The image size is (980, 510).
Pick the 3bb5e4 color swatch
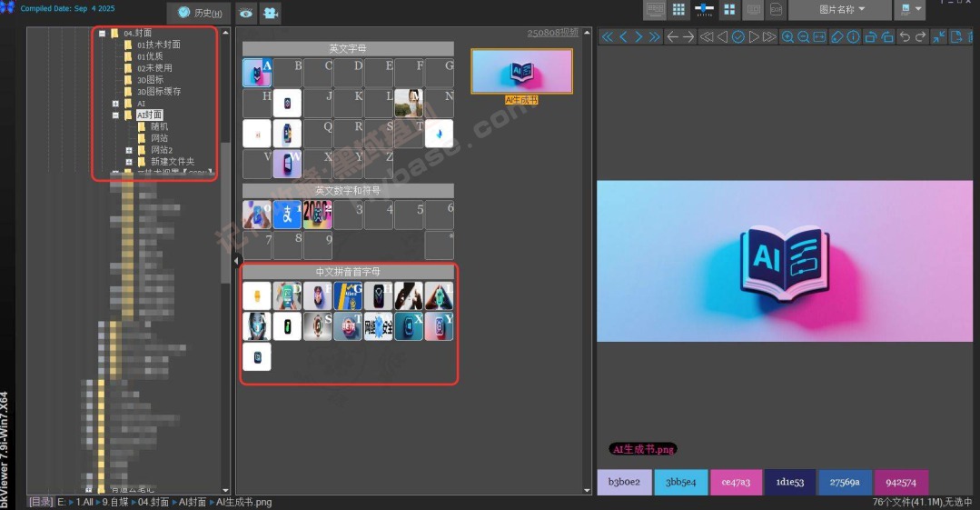coord(680,482)
